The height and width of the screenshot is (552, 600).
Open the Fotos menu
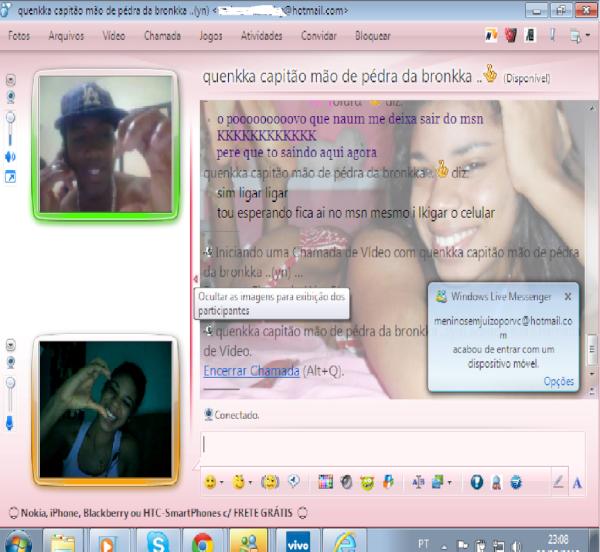(x=19, y=36)
